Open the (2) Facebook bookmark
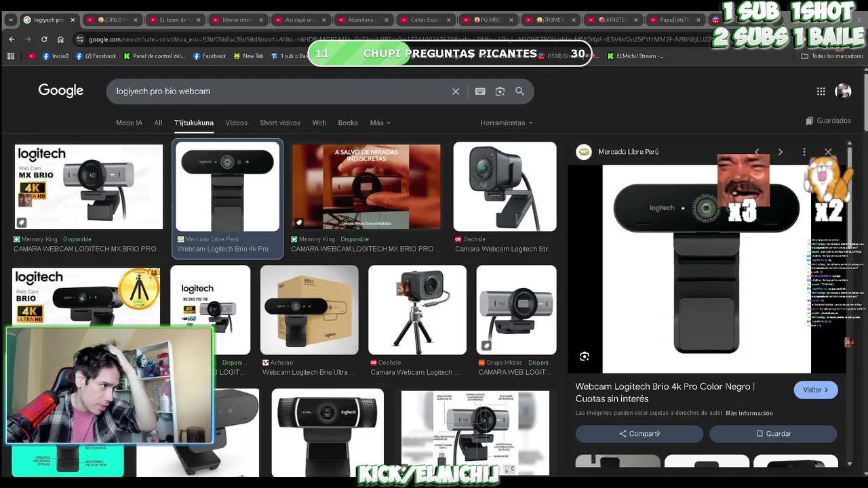868x488 pixels. 96,56
